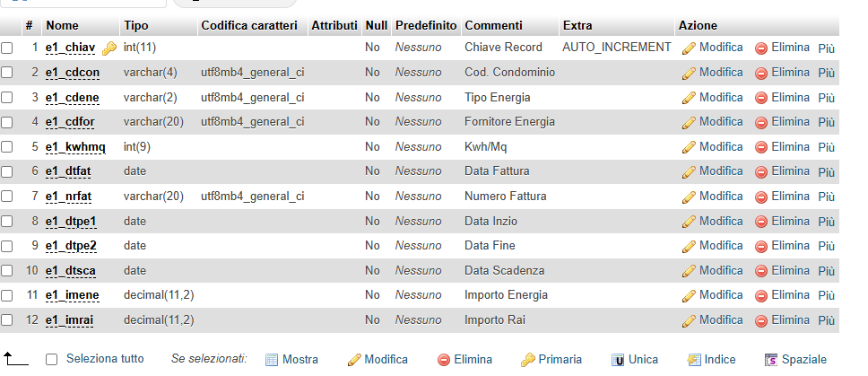The width and height of the screenshot is (868, 376).
Task: Expand Più dropdown on e1_dtsca row
Action: (x=826, y=271)
